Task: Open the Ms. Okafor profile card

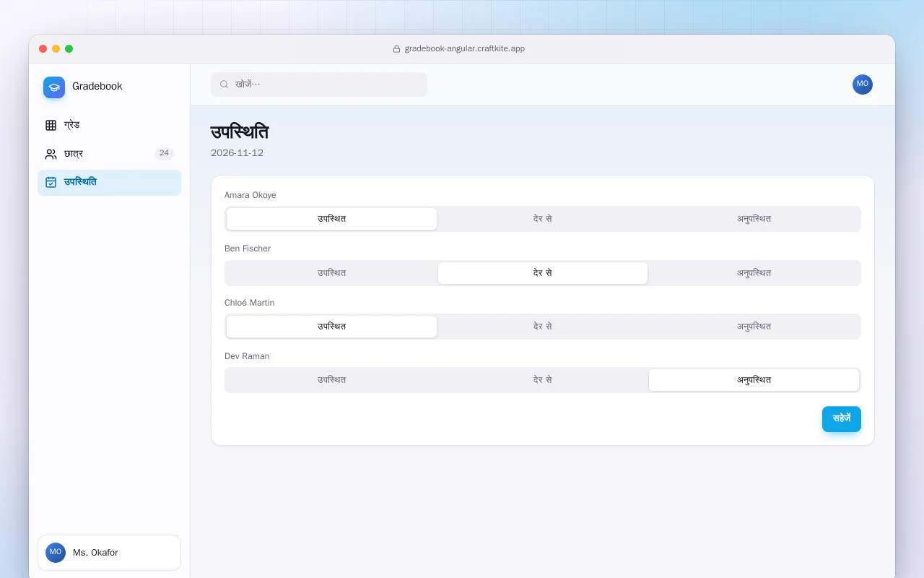Action: [109, 553]
